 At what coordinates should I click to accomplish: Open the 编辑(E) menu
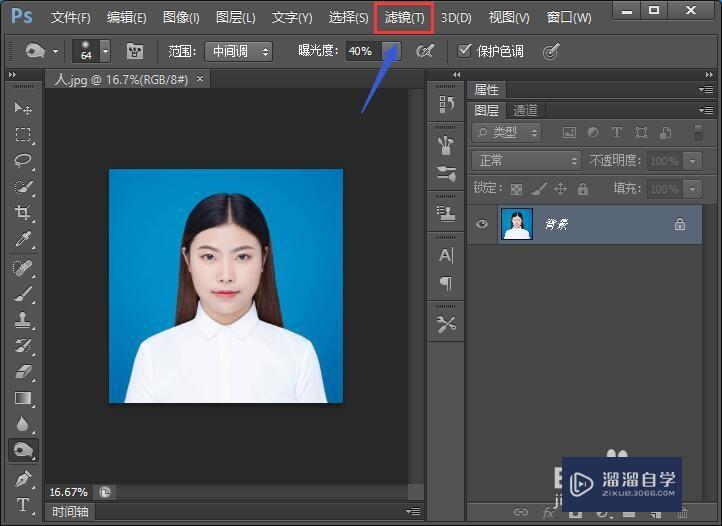[127, 18]
